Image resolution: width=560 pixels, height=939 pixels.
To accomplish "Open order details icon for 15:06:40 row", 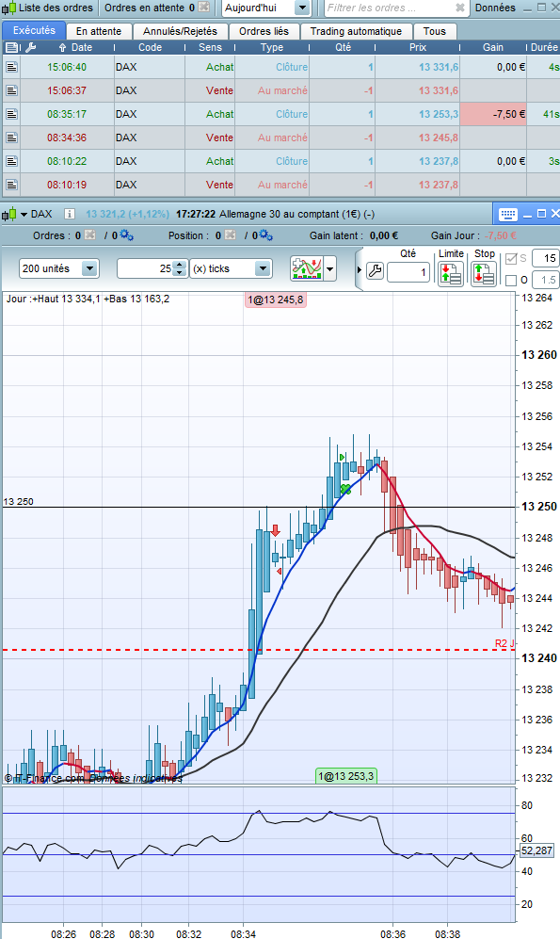I will point(11,67).
